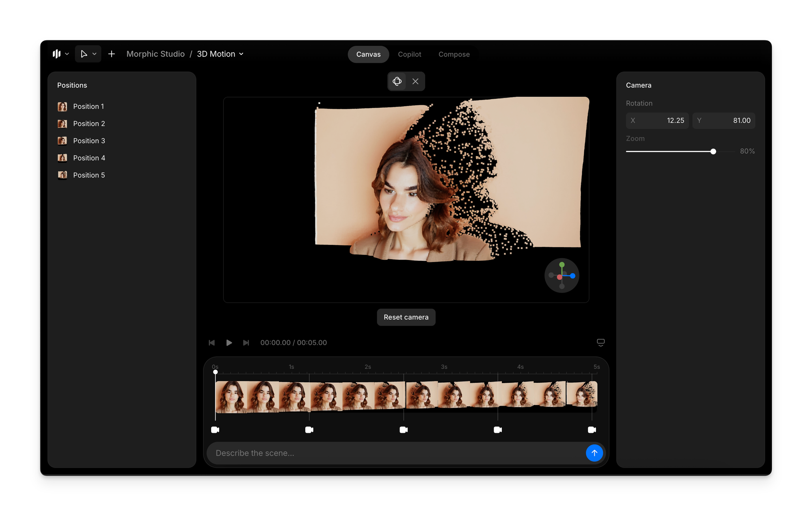Click the first camera keyframe icon at 0s
Image resolution: width=812 pixels, height=516 pixels.
tap(215, 429)
